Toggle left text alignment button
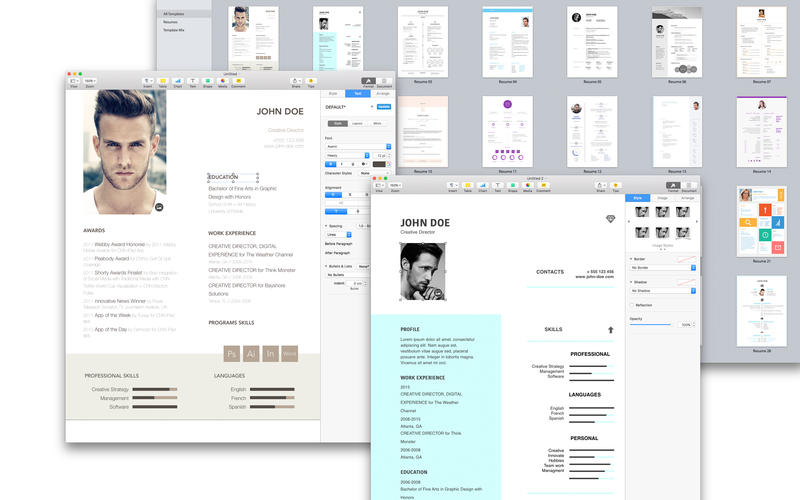800x500 pixels. [x=333, y=194]
